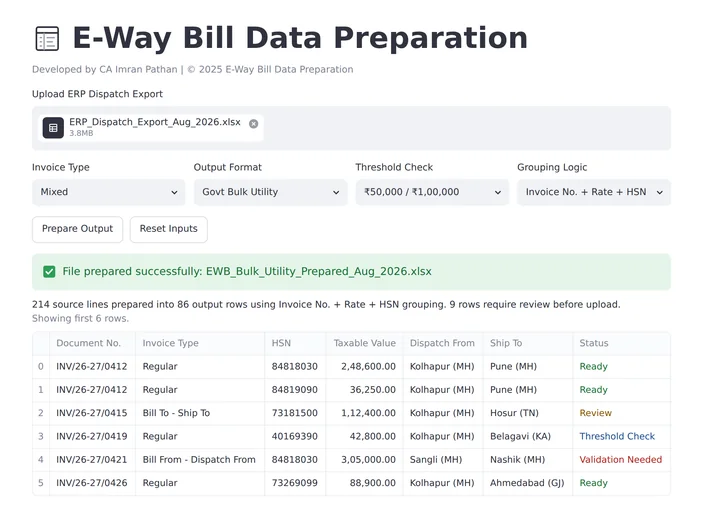Click the Prepare Output button
This screenshot has height=512, width=703.
point(78,229)
